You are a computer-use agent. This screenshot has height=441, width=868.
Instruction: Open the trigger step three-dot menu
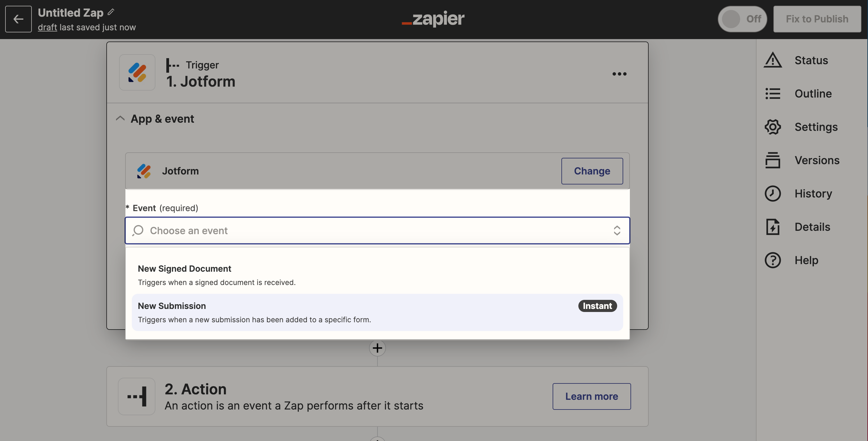click(619, 74)
